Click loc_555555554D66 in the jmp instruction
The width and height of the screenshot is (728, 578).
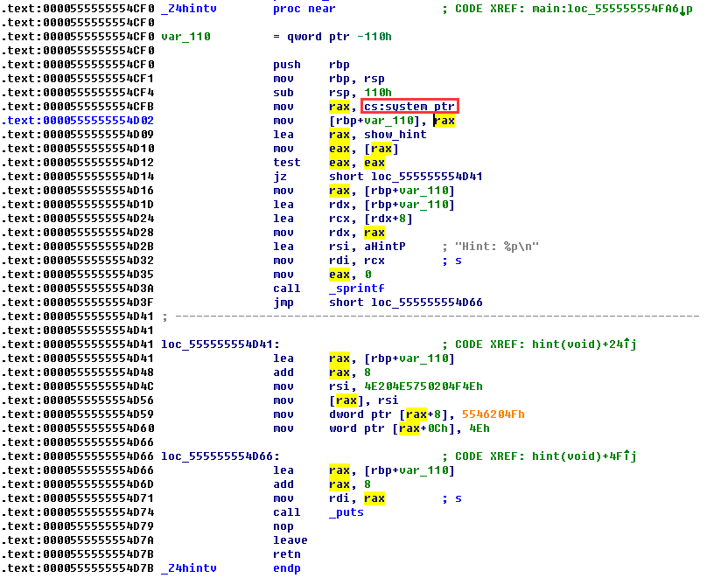click(x=427, y=303)
